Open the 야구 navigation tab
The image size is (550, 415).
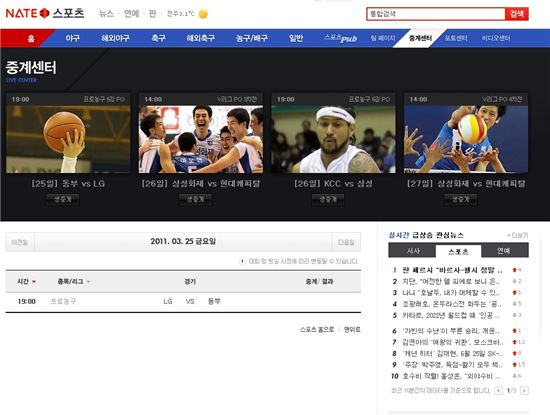point(73,38)
